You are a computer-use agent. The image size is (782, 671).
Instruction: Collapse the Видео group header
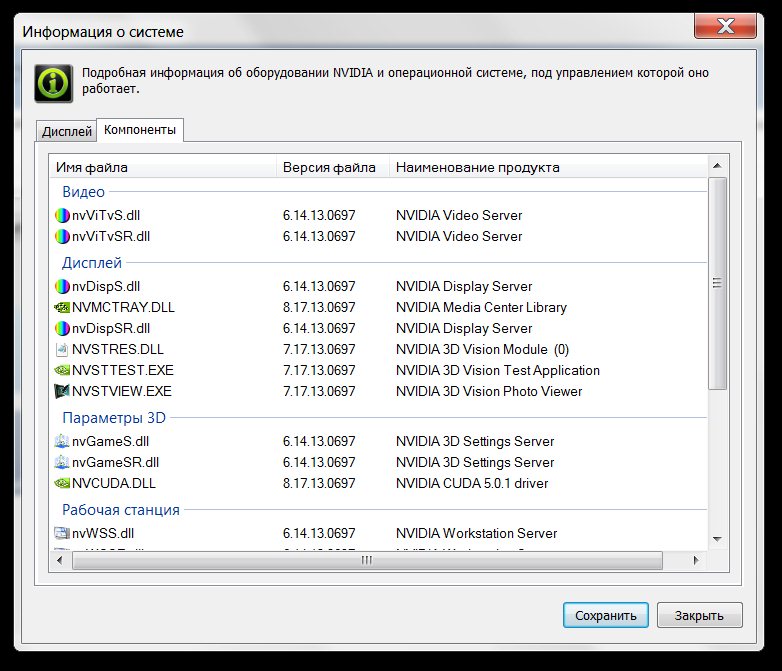pyautogui.click(x=83, y=192)
